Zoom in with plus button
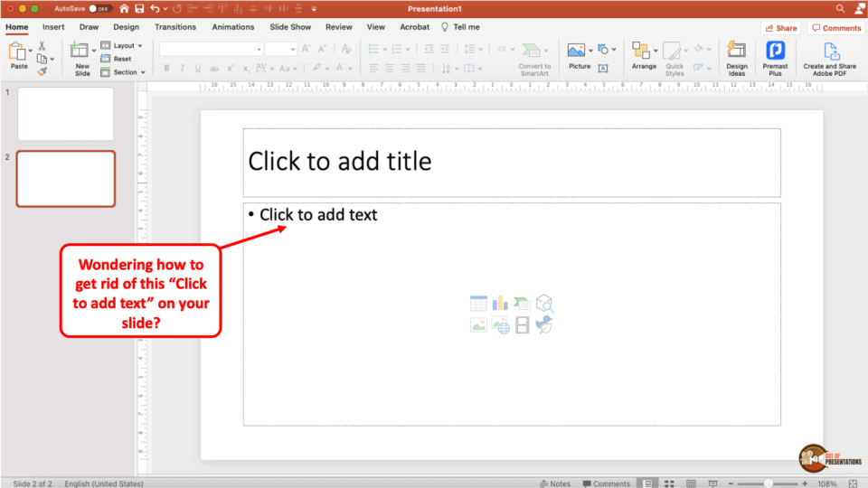Image resolution: width=868 pixels, height=488 pixels. coord(805,483)
